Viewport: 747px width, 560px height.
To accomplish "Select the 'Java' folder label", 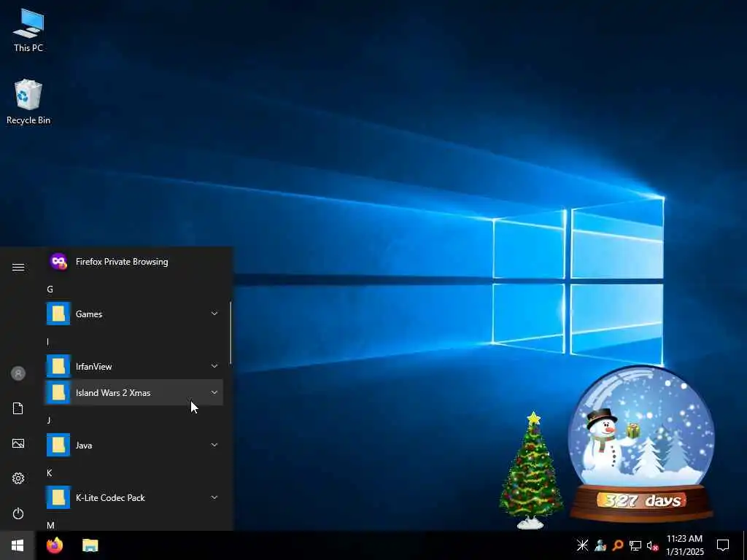I will coord(84,446).
